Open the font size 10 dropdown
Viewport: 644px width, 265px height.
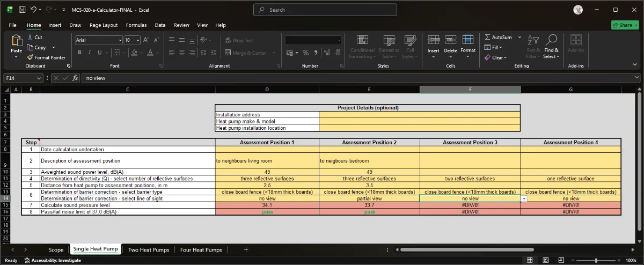click(x=138, y=40)
